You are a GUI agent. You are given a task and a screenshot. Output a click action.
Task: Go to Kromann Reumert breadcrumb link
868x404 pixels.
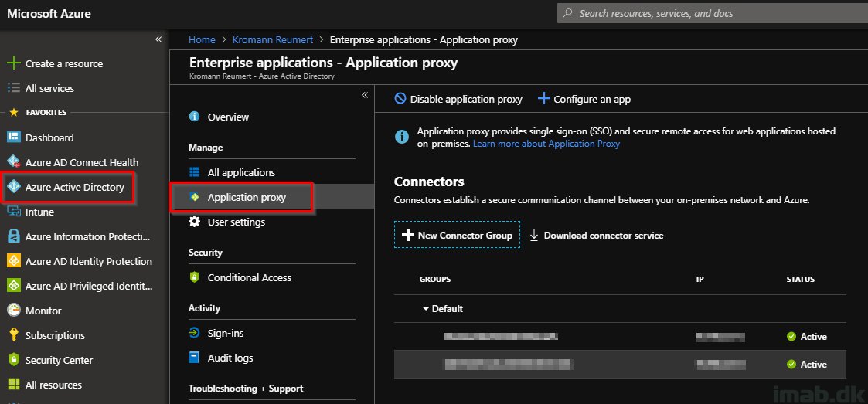(x=273, y=40)
